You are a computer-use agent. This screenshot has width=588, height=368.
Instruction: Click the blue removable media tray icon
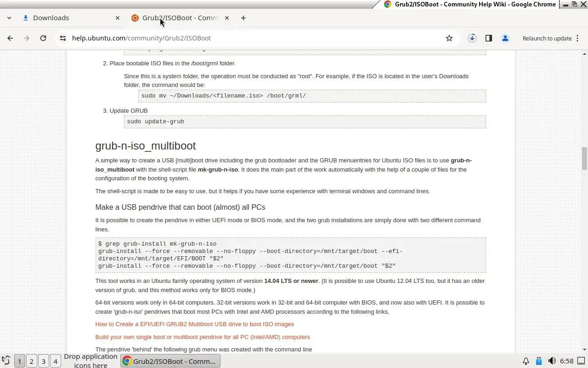pos(539,361)
